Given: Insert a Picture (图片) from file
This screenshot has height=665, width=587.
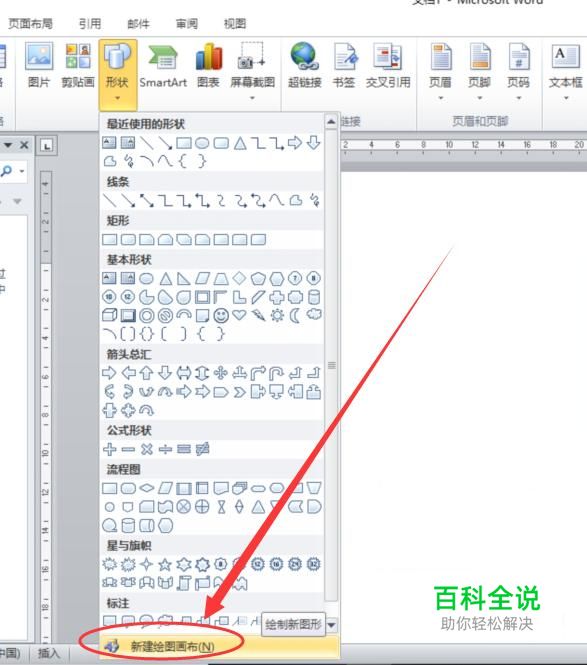Looking at the screenshot, I should click(39, 66).
